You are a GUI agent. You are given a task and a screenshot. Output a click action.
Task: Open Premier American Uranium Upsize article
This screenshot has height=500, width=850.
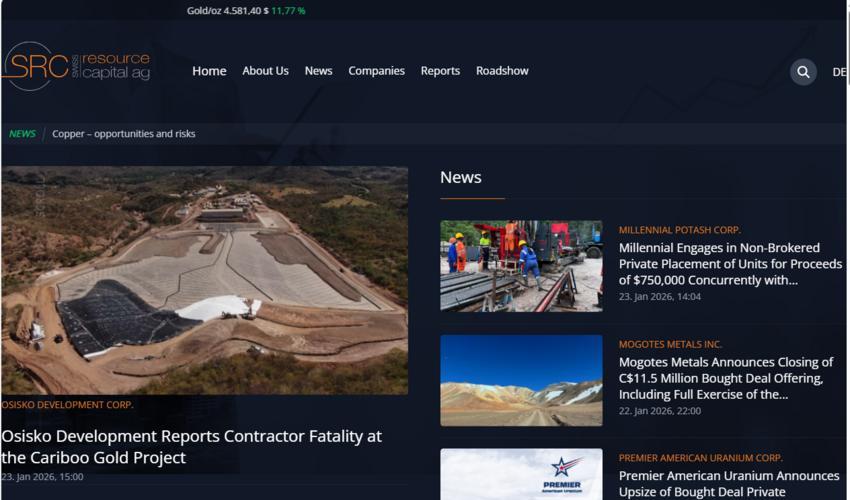[729, 484]
